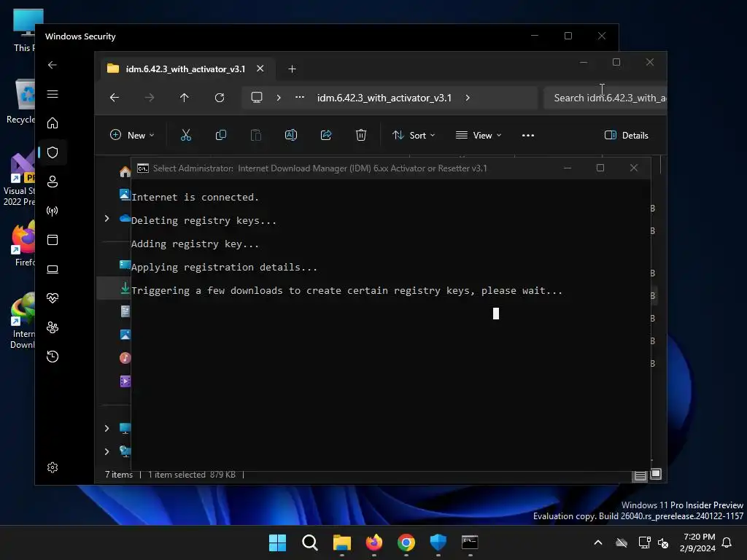Open Protection history clock icon
This screenshot has height=560, width=747.
tap(53, 357)
